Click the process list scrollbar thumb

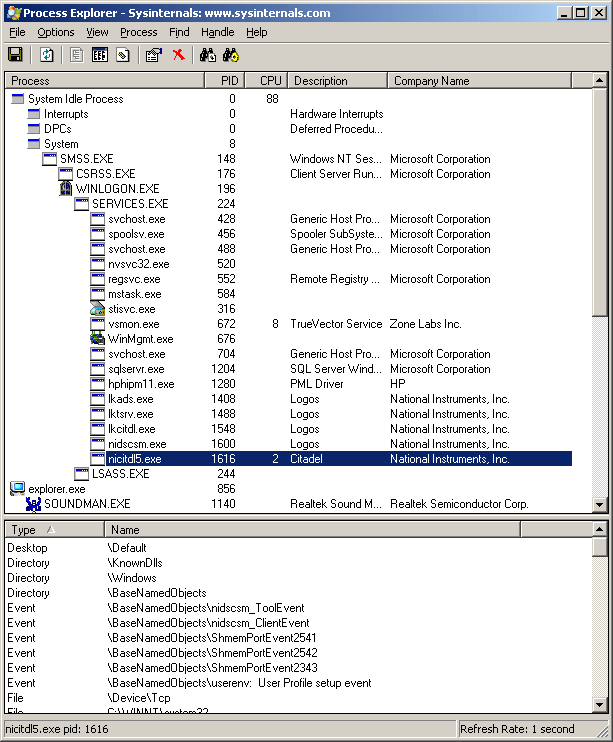599,202
